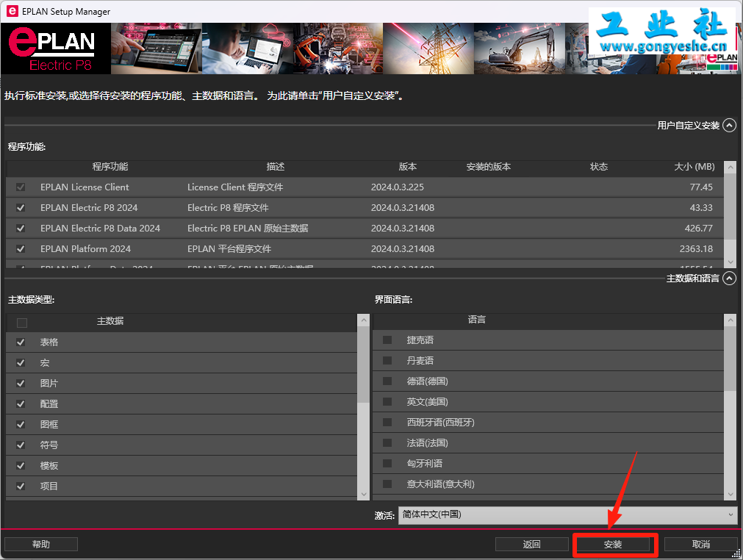Enable 德语(德国) interface language
The image size is (743, 560).
(387, 381)
